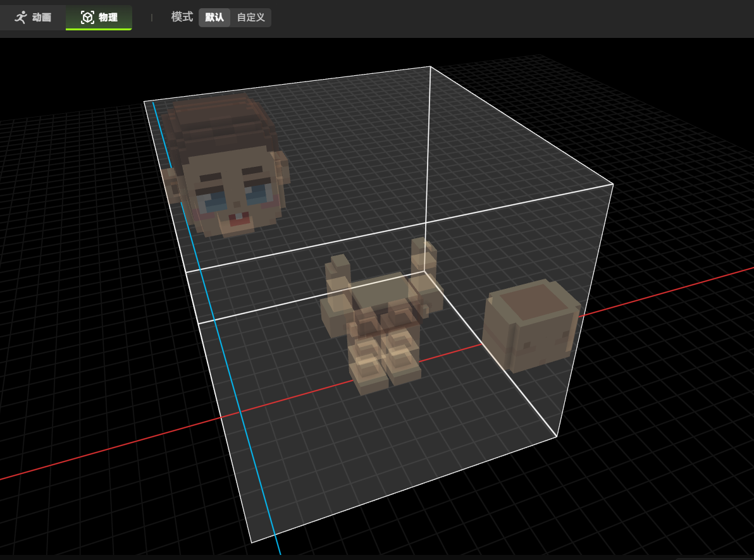Select 默认 mode option

[214, 18]
